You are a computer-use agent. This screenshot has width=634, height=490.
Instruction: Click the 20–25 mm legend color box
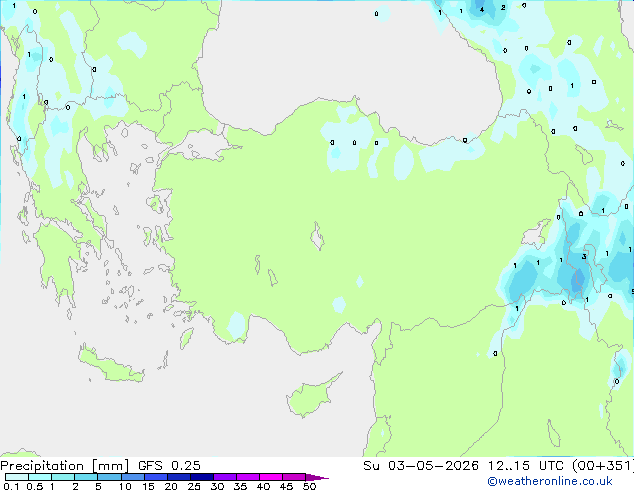pyautogui.click(x=178, y=477)
